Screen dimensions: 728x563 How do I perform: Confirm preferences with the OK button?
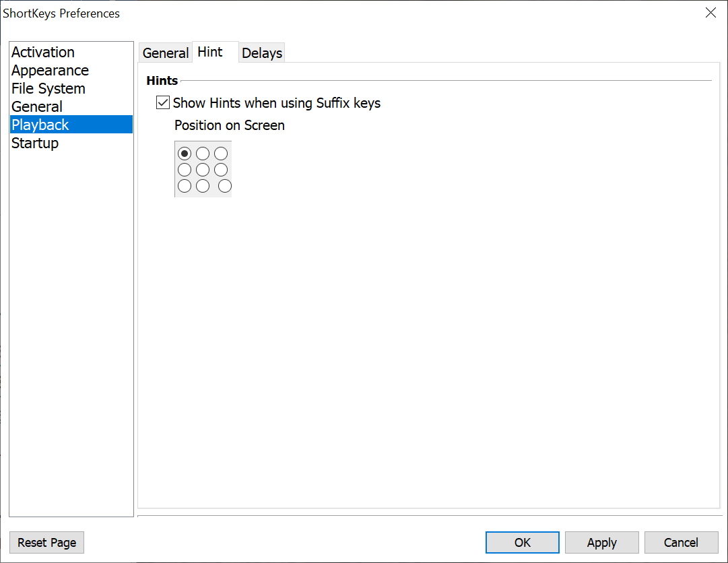(x=523, y=543)
